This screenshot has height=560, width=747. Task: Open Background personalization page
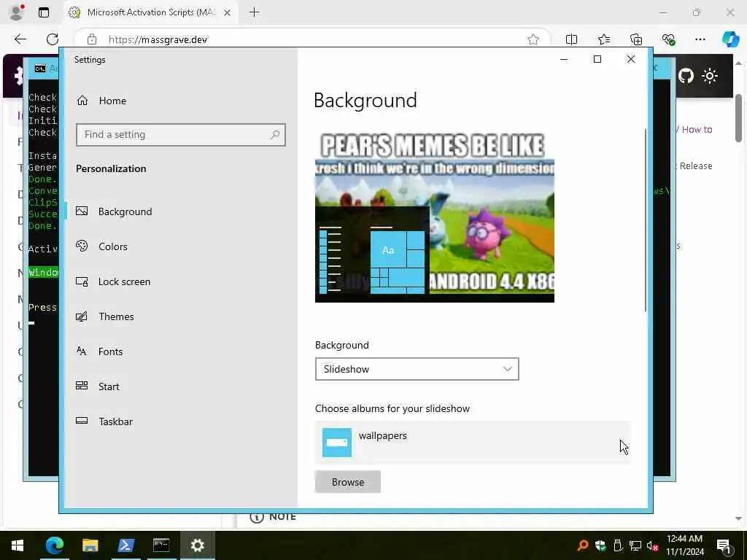(x=115, y=211)
